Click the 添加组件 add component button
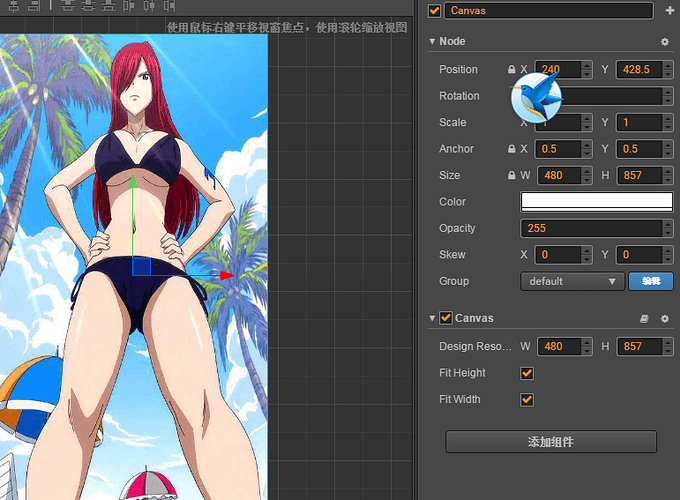 pos(551,441)
